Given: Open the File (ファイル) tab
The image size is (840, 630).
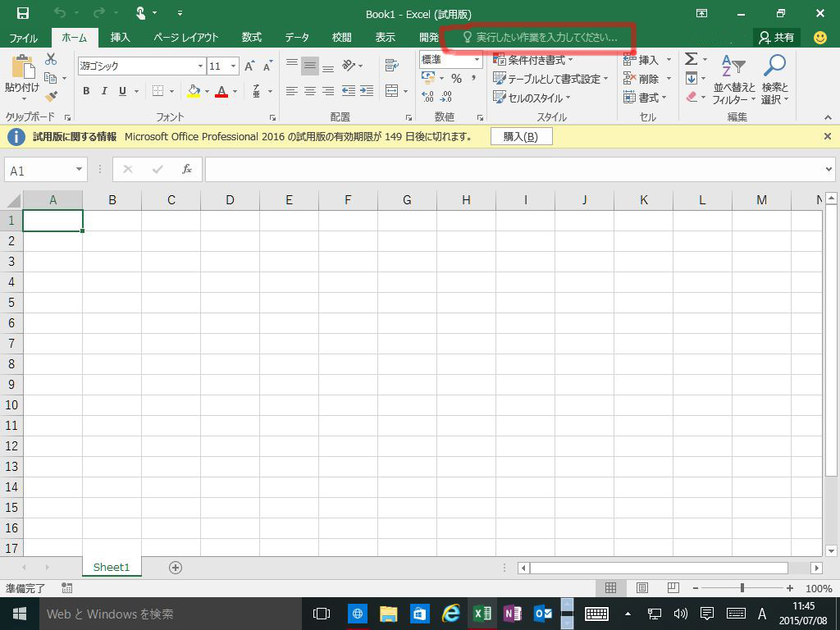Looking at the screenshot, I should [x=24, y=38].
